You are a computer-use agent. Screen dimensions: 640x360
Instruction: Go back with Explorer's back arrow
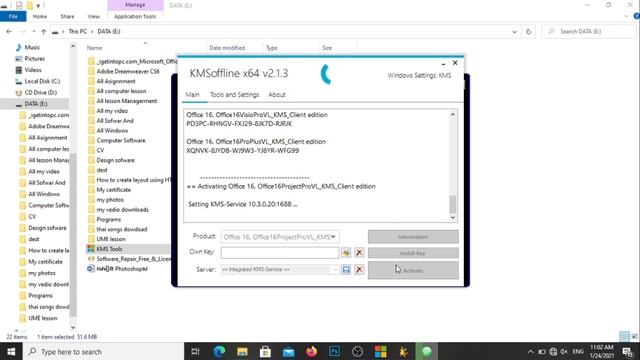point(9,31)
